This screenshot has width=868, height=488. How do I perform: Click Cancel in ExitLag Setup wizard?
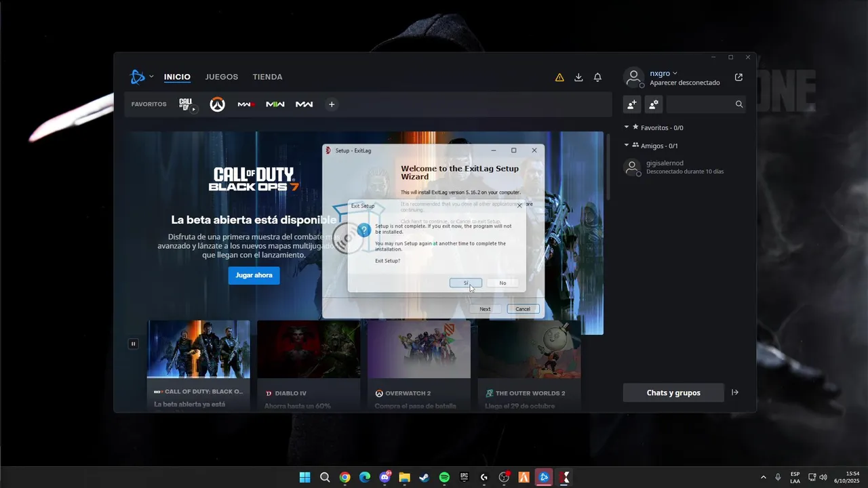pyautogui.click(x=523, y=309)
